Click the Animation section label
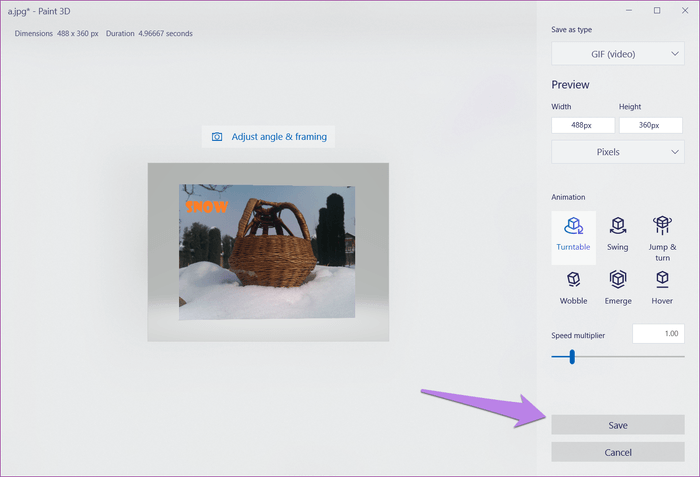Screen dimensions: 700x477 pyautogui.click(x=568, y=197)
